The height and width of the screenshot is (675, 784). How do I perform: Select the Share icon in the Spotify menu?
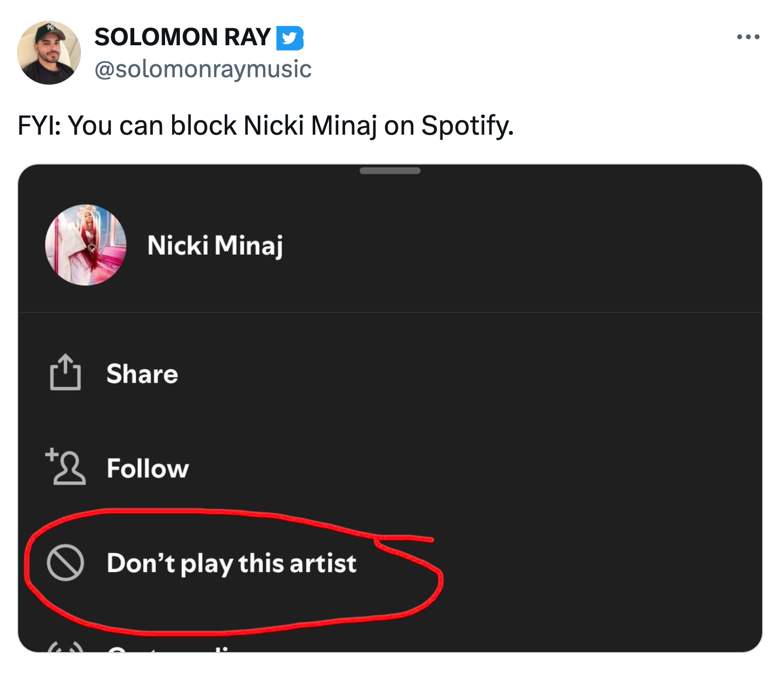tap(65, 374)
